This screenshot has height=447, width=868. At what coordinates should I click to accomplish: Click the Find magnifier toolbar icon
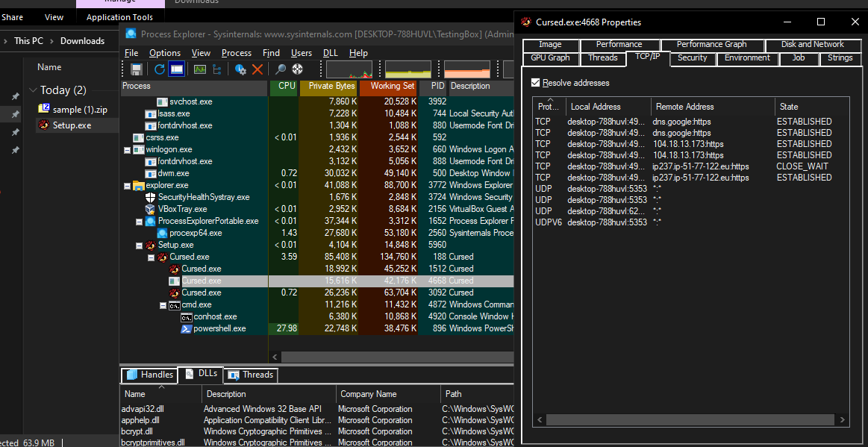click(x=281, y=69)
